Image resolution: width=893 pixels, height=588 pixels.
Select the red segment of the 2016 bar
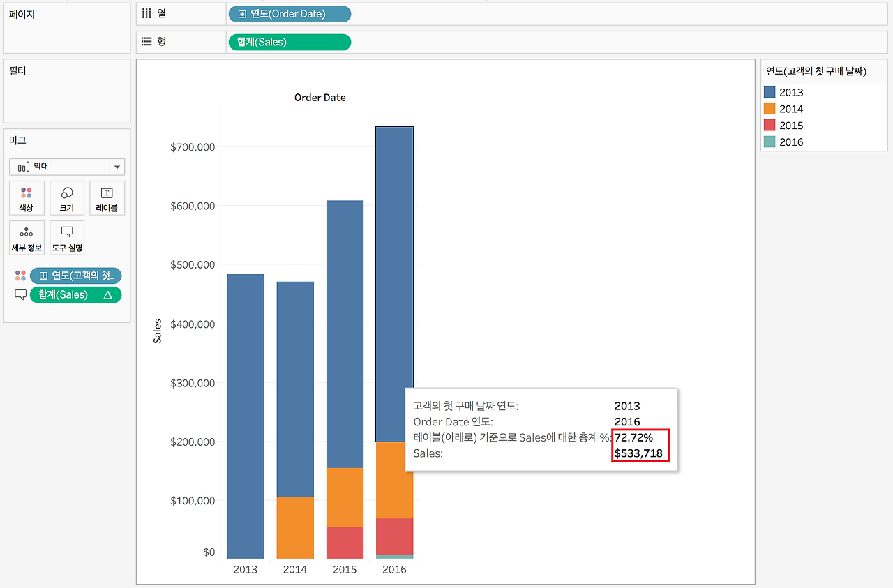tap(395, 536)
